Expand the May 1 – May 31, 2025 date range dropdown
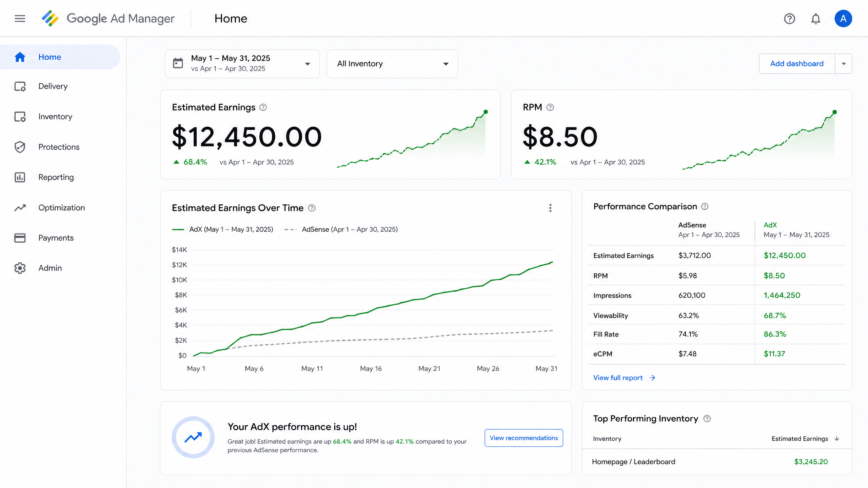This screenshot has width=868, height=488. 242,64
